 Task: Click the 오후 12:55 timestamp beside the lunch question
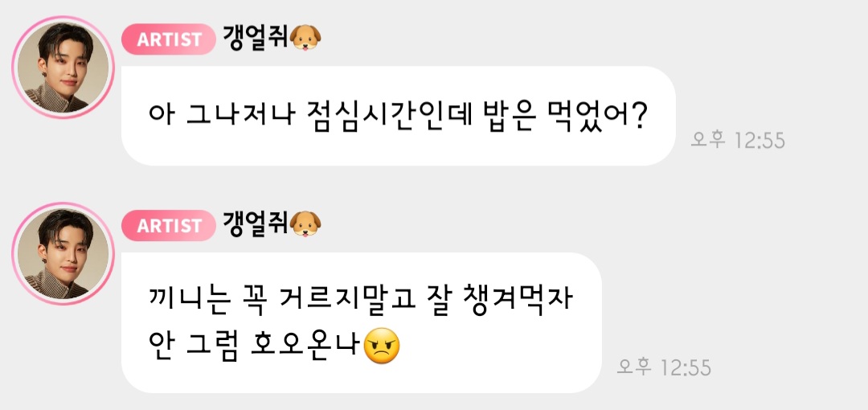pyautogui.click(x=737, y=140)
